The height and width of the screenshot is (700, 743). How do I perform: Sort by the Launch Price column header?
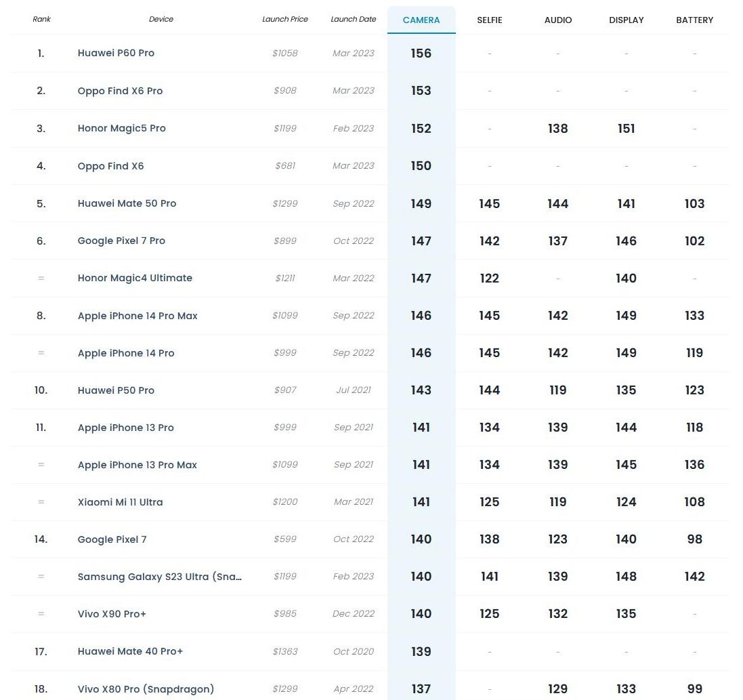[285, 19]
